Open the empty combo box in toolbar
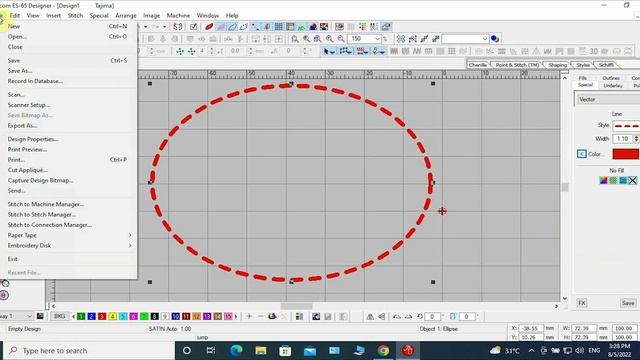Screen dimensions: 640x360 click(484, 39)
